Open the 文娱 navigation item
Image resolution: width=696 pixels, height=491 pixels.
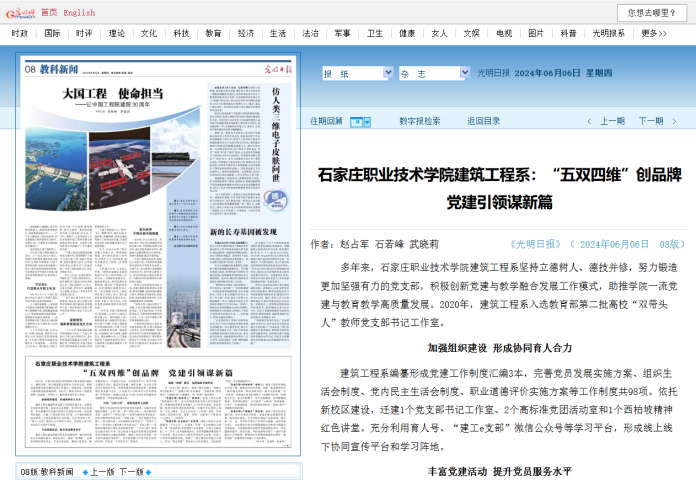coord(471,33)
